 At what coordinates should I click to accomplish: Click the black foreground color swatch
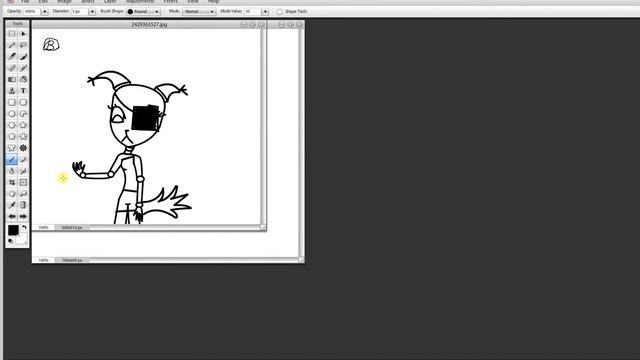(x=13, y=230)
